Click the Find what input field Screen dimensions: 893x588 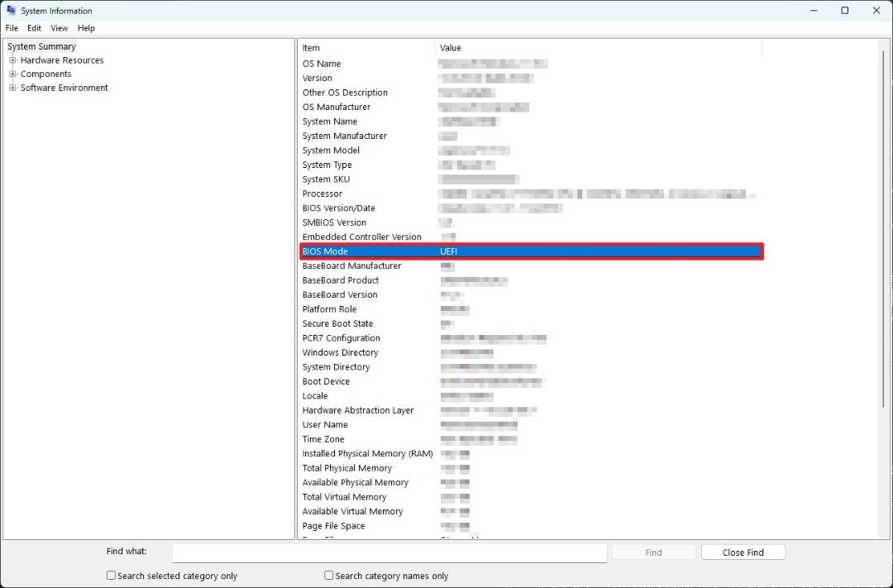click(389, 552)
